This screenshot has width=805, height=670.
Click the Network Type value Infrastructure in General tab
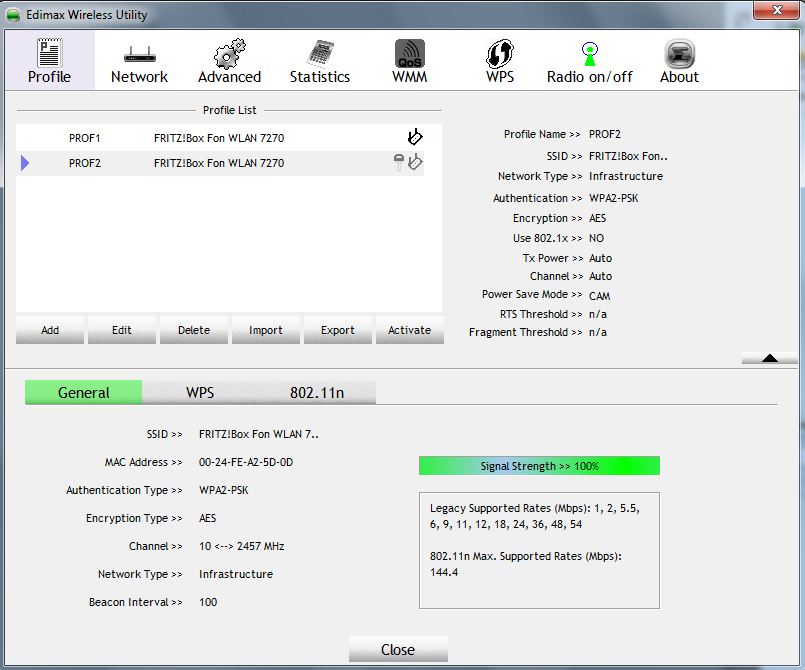236,574
